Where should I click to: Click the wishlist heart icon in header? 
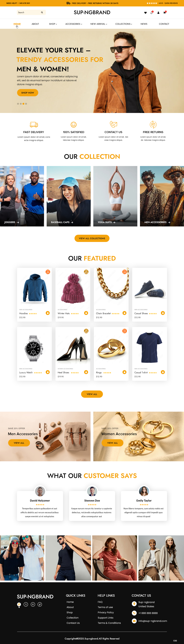pyautogui.click(x=145, y=13)
